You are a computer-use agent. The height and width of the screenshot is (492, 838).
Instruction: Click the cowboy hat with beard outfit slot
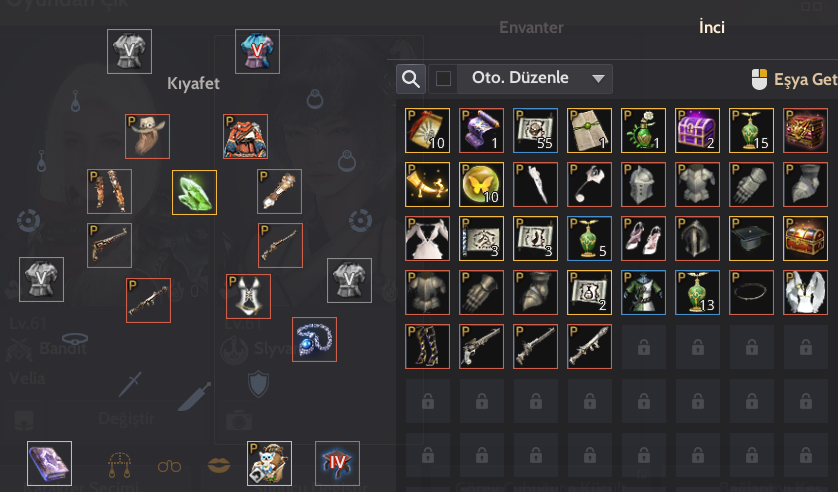(148, 136)
